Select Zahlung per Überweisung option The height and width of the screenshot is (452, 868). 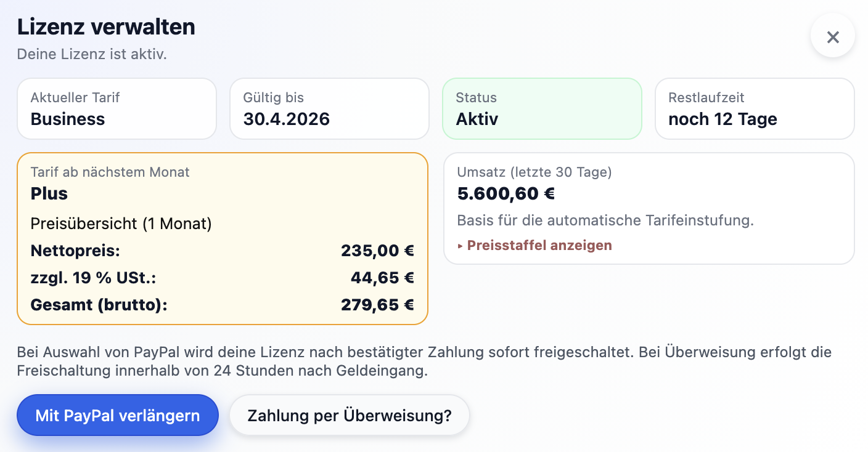(349, 415)
